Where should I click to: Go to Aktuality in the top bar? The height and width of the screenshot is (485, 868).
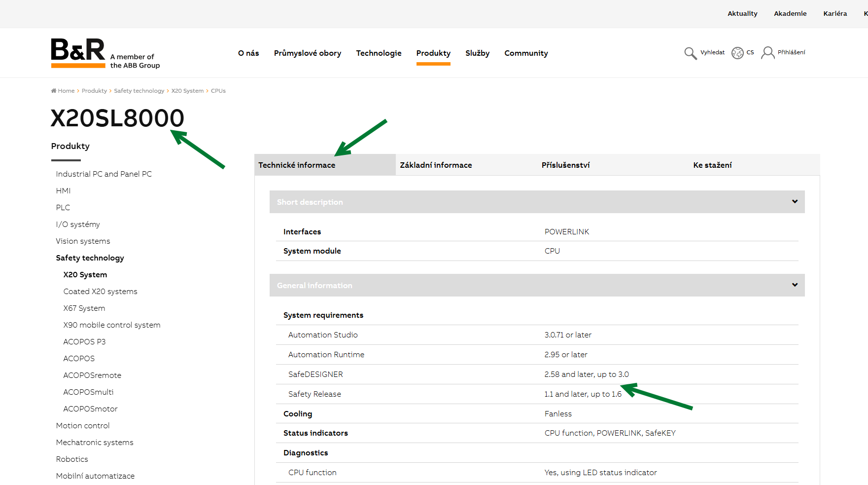click(742, 14)
